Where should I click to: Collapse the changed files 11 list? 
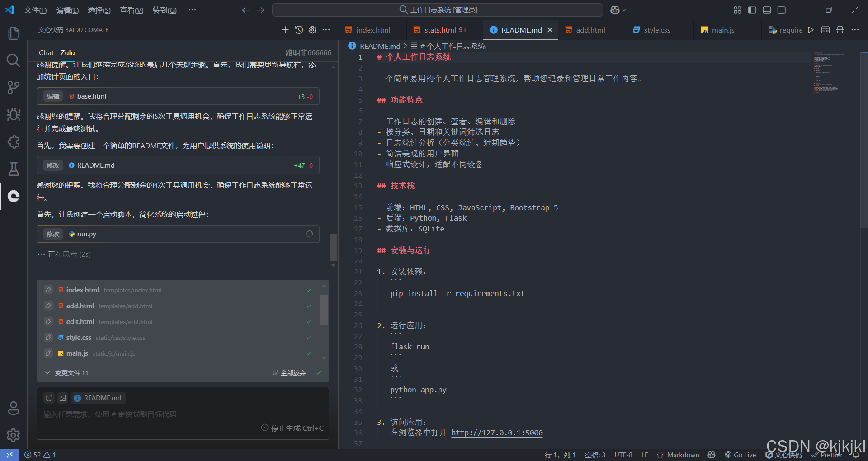(47, 373)
